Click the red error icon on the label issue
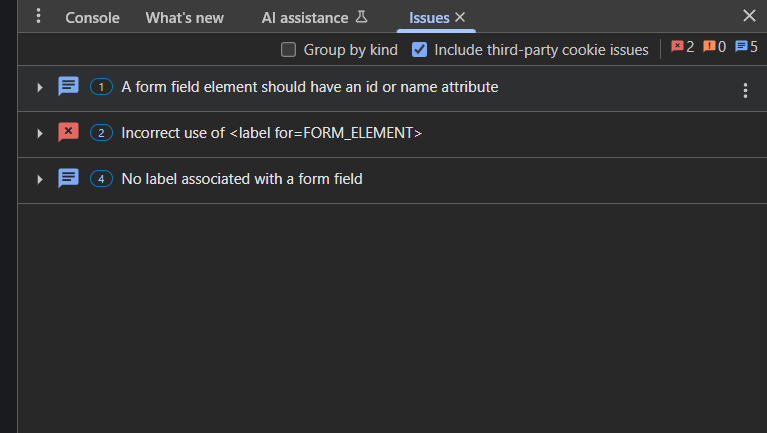The width and height of the screenshot is (767, 433). tap(68, 132)
